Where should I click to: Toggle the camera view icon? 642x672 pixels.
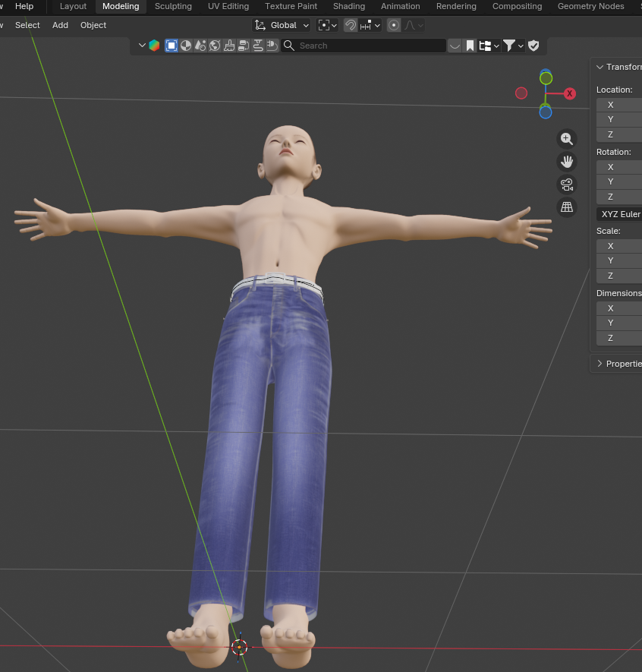pyautogui.click(x=567, y=185)
